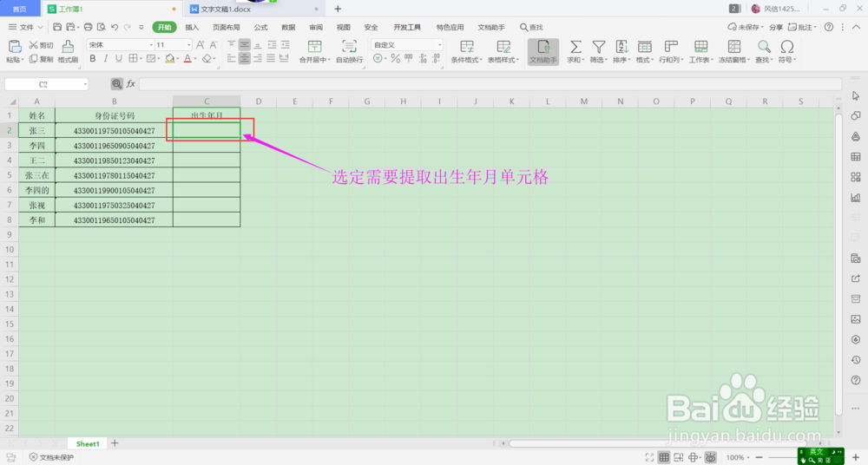Click the Home (首页) button
868x465 pixels.
coord(19,9)
